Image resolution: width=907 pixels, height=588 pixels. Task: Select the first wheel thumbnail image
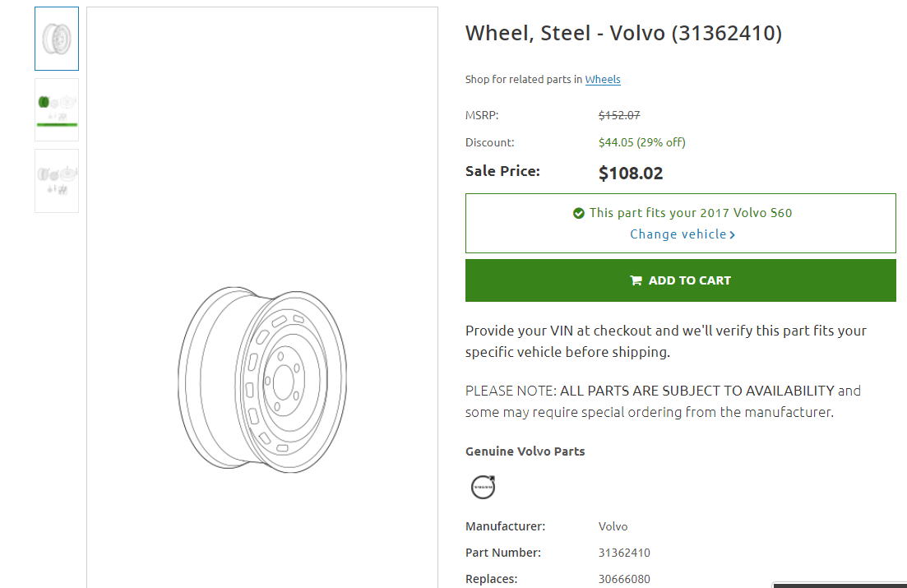tap(57, 39)
